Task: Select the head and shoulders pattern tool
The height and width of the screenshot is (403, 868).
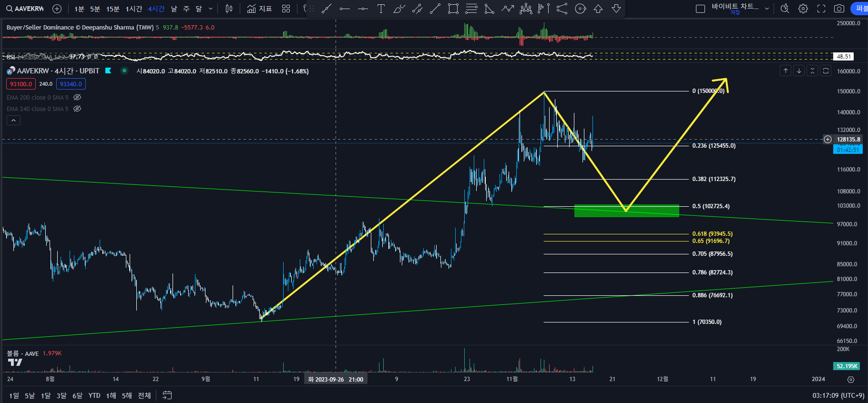Action: (526, 9)
